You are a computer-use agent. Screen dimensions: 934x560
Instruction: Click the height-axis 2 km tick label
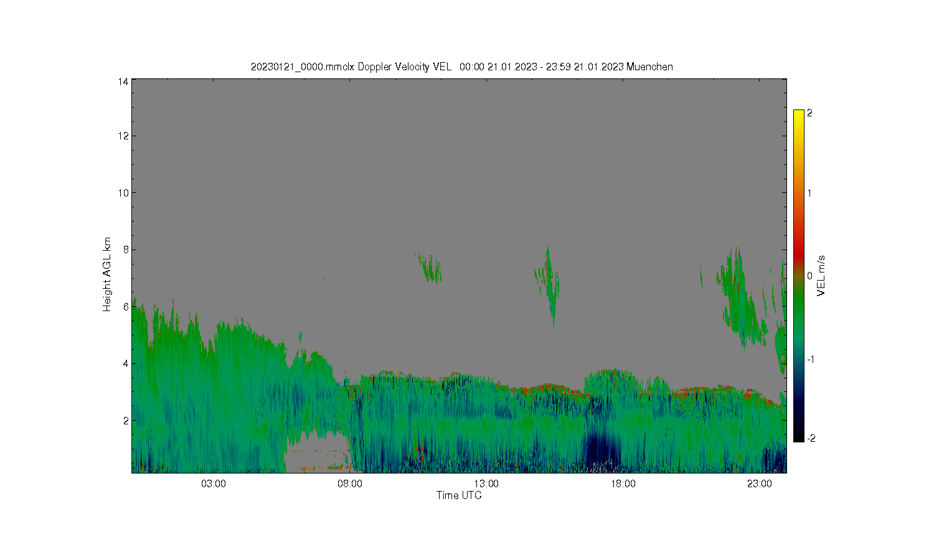click(x=126, y=421)
